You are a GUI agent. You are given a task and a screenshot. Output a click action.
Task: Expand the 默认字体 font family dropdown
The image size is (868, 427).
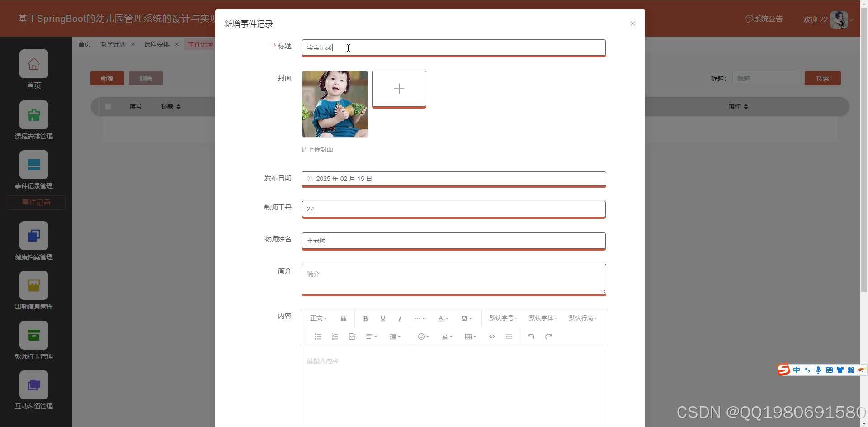[542, 318]
